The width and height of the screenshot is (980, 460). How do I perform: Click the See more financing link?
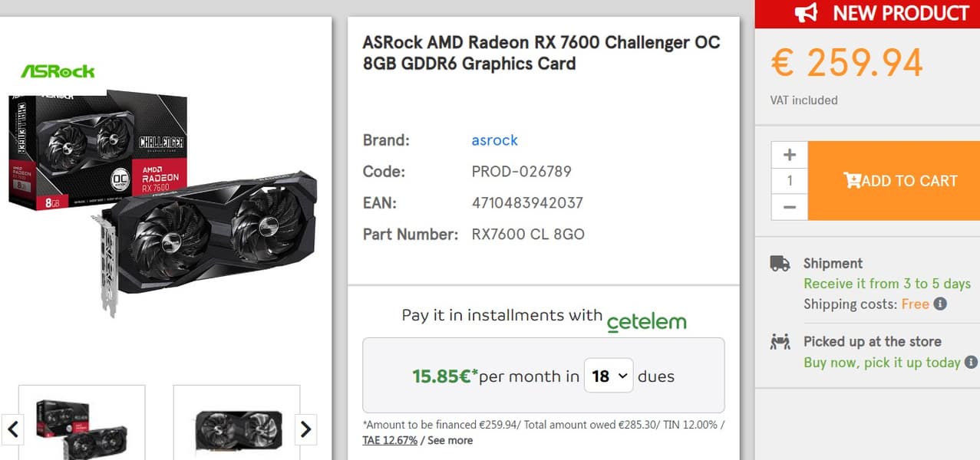tap(450, 440)
